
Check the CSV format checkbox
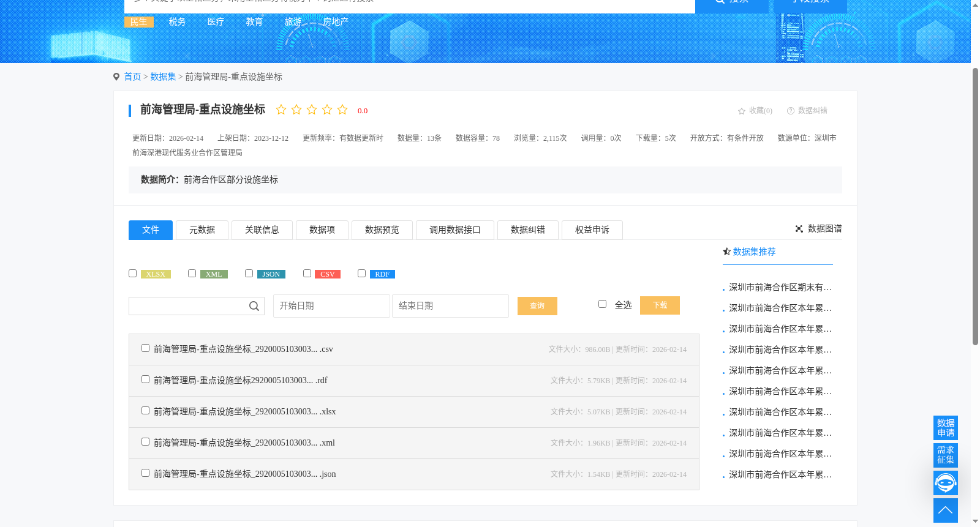[x=307, y=274]
